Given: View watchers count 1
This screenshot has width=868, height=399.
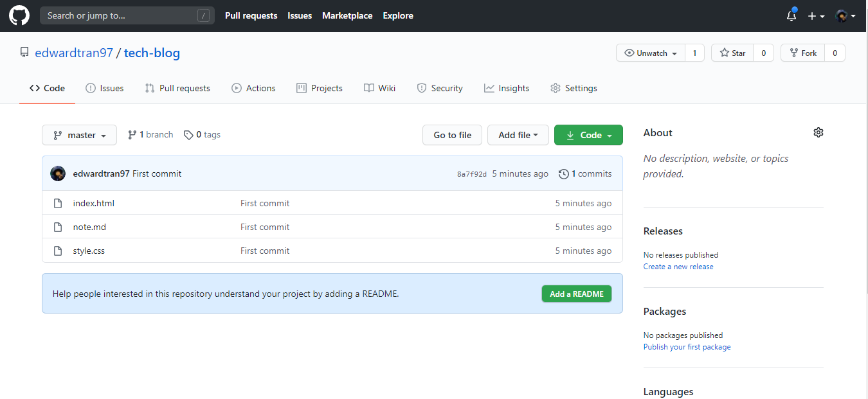Looking at the screenshot, I should click(x=694, y=53).
